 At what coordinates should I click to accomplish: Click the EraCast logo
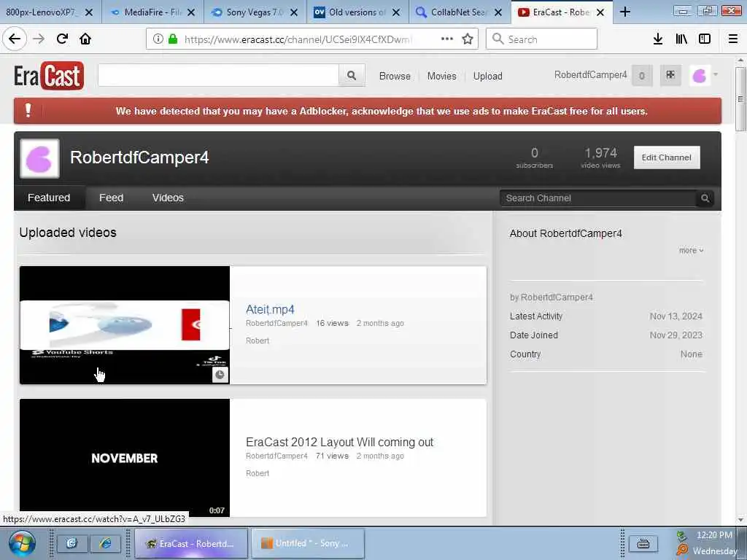(x=49, y=76)
